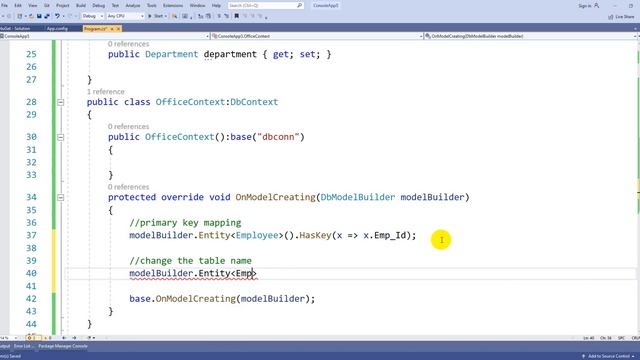The image size is (640, 360).
Task: Open the Test menu
Action: 115,6
